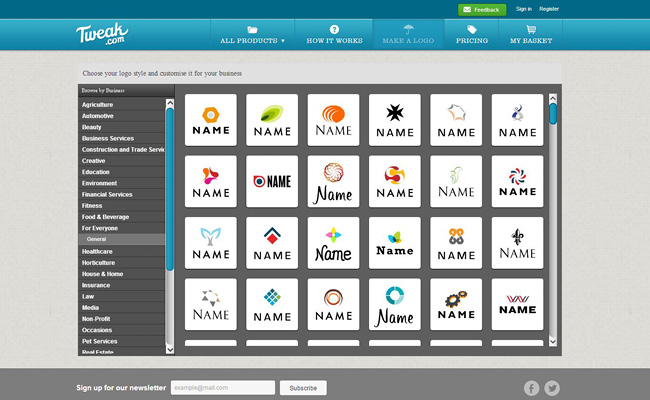This screenshot has height=400, width=650.
Task: Select the red and blue pinwheel logo
Action: 517,181
